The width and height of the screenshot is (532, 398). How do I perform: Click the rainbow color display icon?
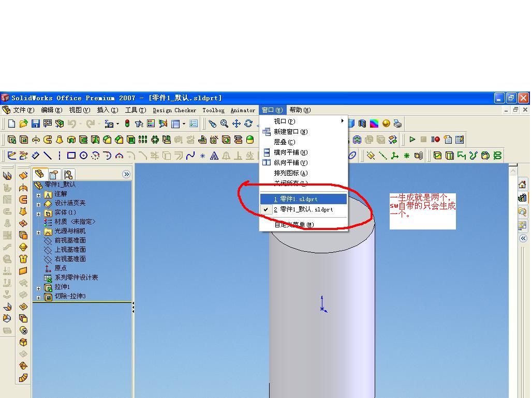[374, 124]
